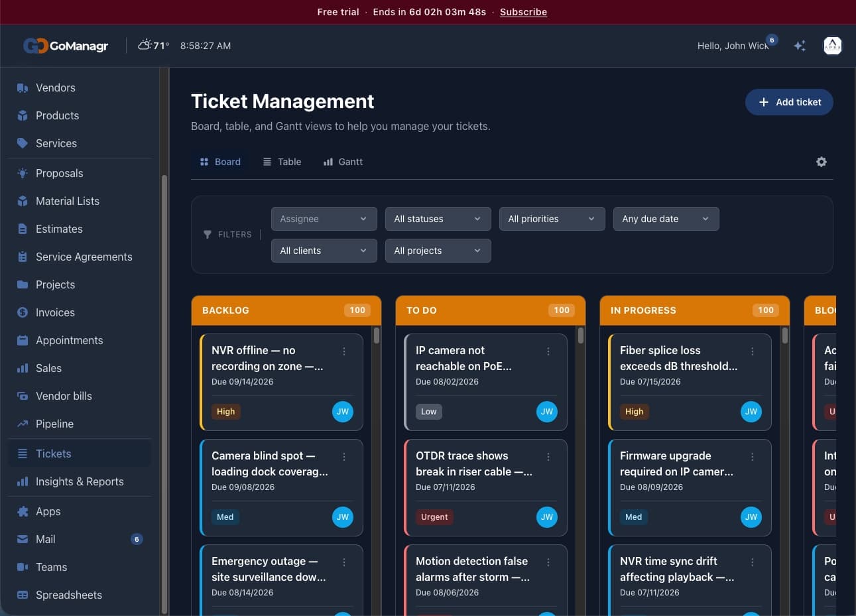Open Spreadsheets page
Screen dimensions: 856x616
tap(80, 595)
